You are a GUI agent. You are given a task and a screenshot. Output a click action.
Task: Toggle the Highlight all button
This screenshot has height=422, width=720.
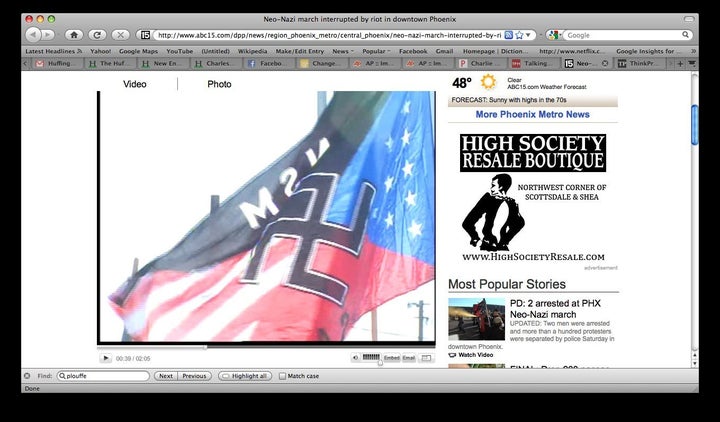pos(245,376)
